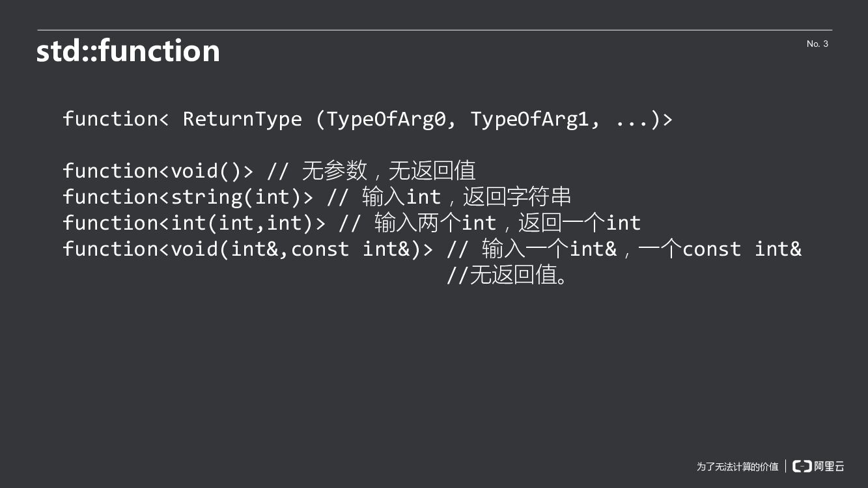Click the slogan 为了无法计算的价值
The height and width of the screenshot is (488, 868).
tap(737, 467)
